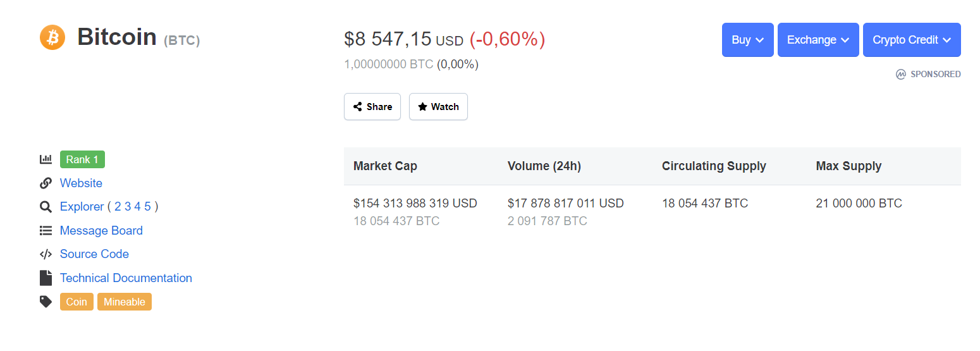Open Explorer link number 3
Screen dimensions: 980x351
tap(128, 207)
